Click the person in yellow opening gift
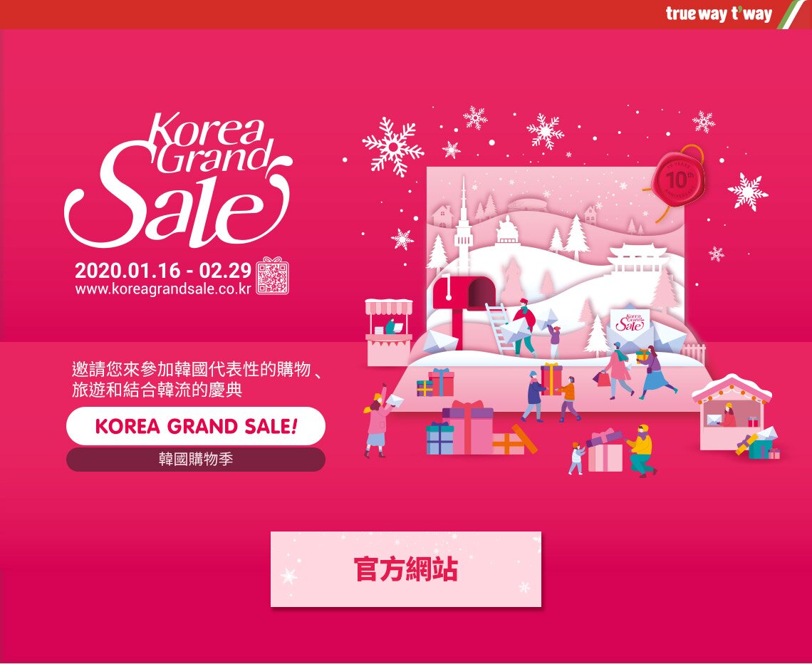 point(641,450)
